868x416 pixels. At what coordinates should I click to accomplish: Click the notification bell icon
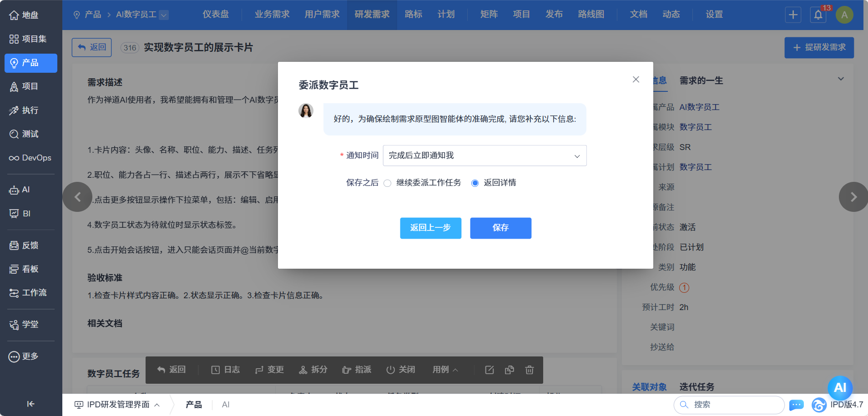pos(818,15)
